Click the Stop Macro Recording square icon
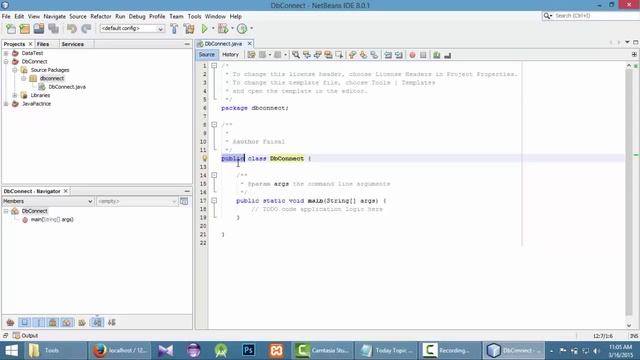Screen dimensions: 640x360 click(x=423, y=55)
